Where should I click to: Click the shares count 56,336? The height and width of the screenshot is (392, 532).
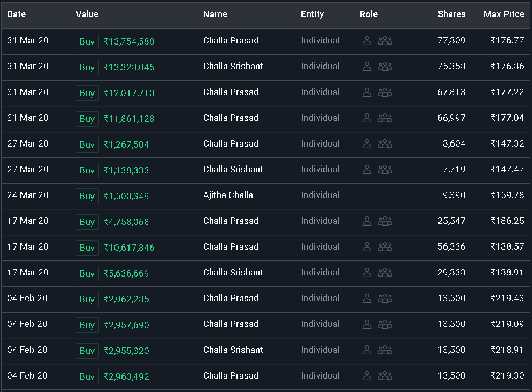click(451, 247)
